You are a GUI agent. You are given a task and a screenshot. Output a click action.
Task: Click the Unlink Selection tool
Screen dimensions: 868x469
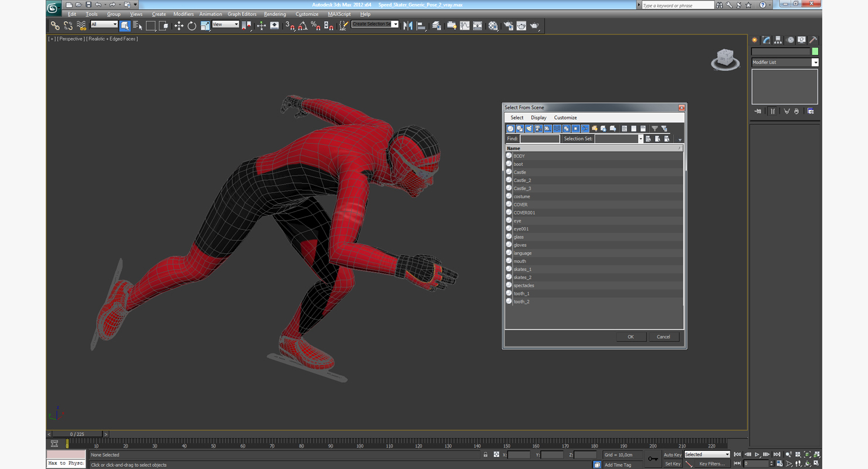coord(68,25)
